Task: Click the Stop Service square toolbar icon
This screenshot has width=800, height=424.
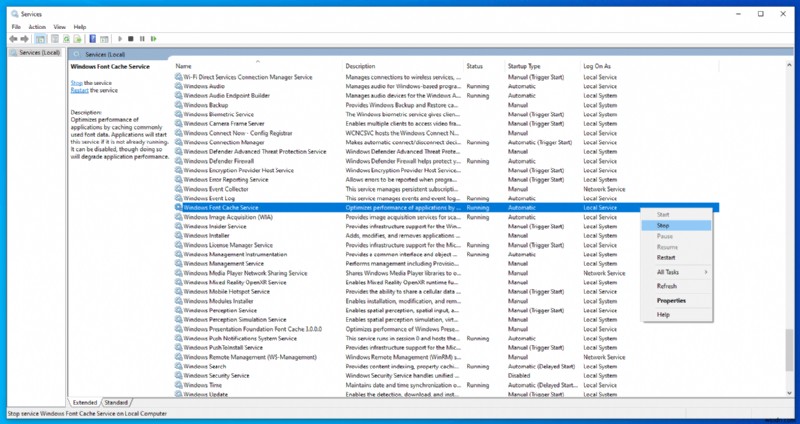Action: click(131, 39)
